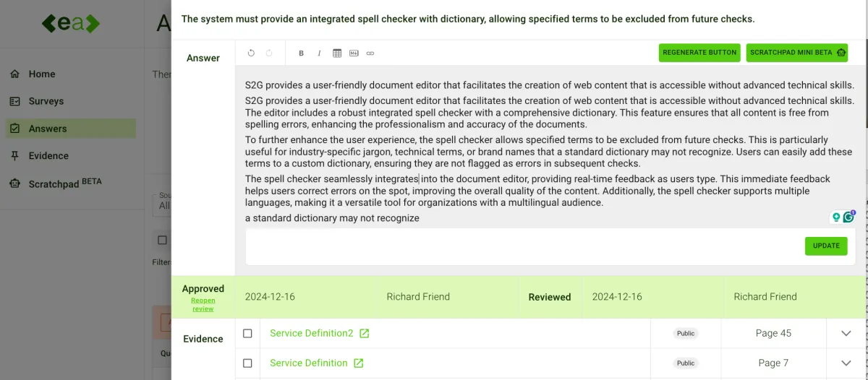868x380 pixels.
Task: Open the Grammarly badge in the editor
Action: (x=849, y=217)
